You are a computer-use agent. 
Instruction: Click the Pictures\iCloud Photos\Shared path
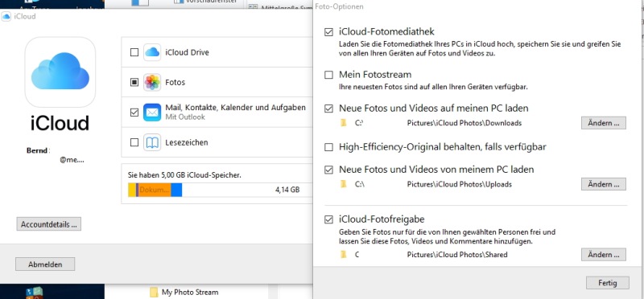[457, 255]
